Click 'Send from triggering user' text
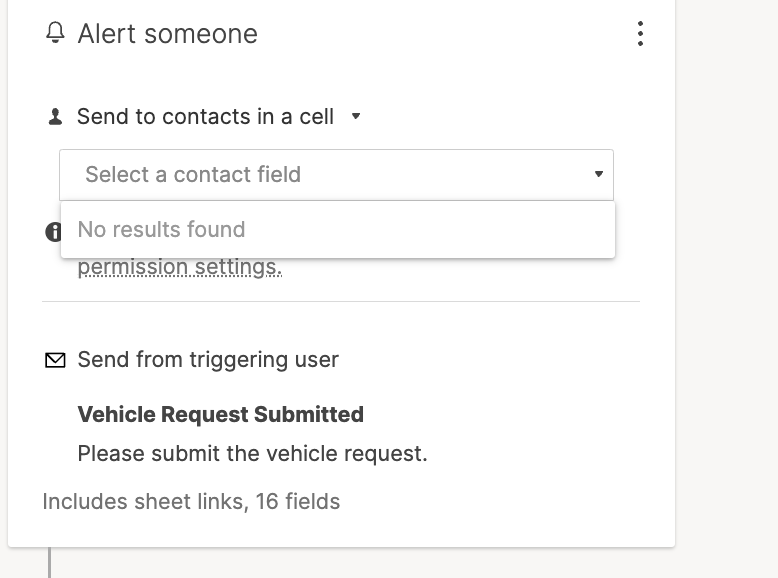The width and height of the screenshot is (778, 578). [208, 360]
